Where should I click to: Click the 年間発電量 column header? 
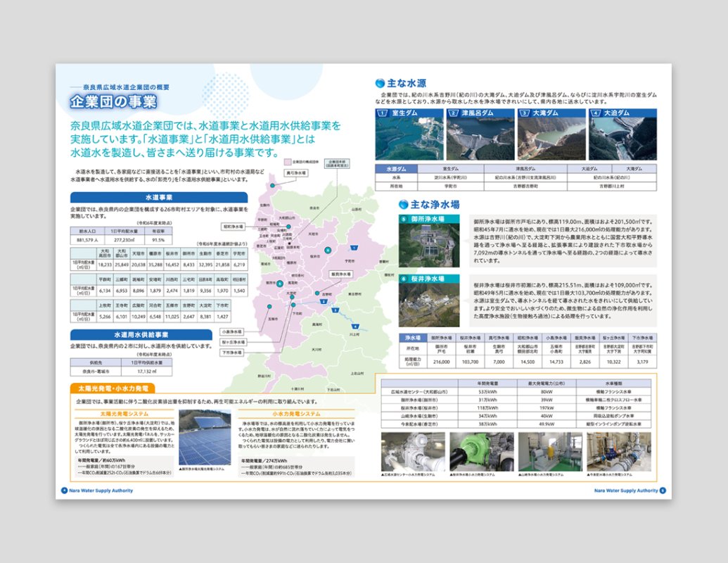487,384
